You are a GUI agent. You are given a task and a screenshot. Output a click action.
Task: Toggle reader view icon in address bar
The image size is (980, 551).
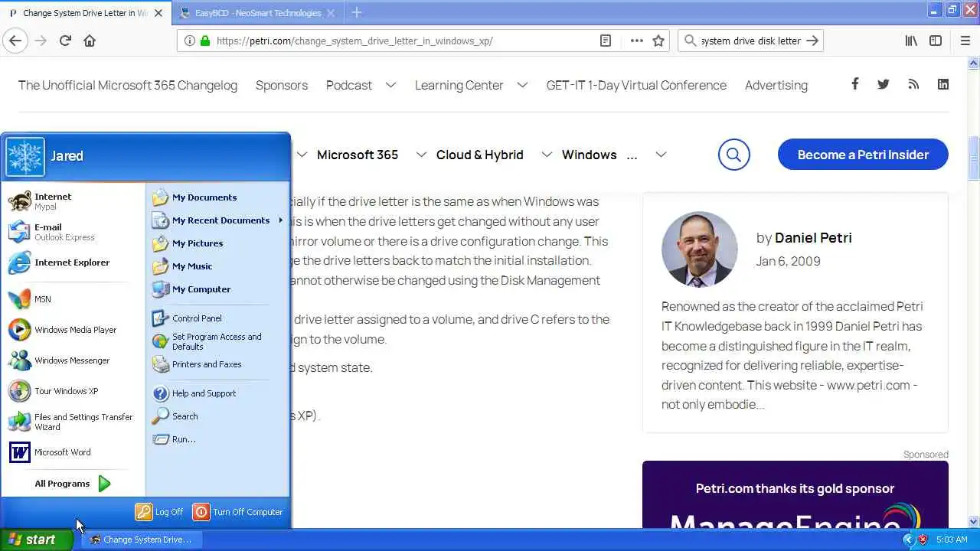point(606,41)
